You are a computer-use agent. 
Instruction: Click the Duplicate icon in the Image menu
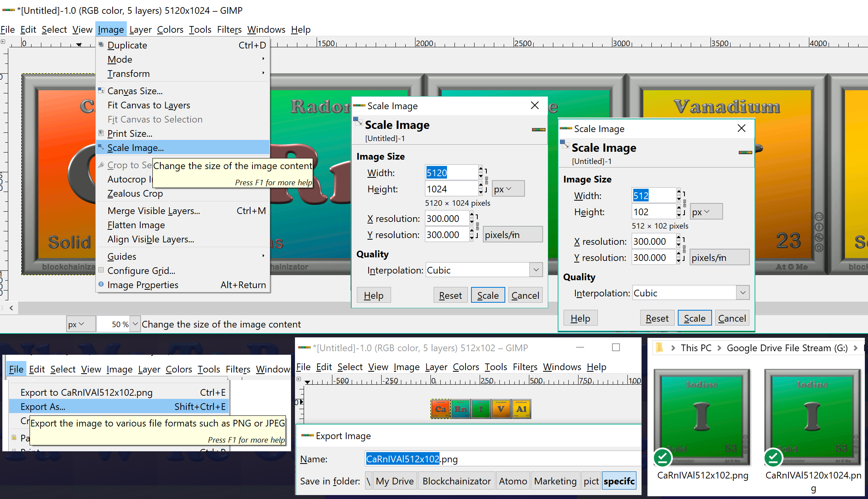coord(101,45)
